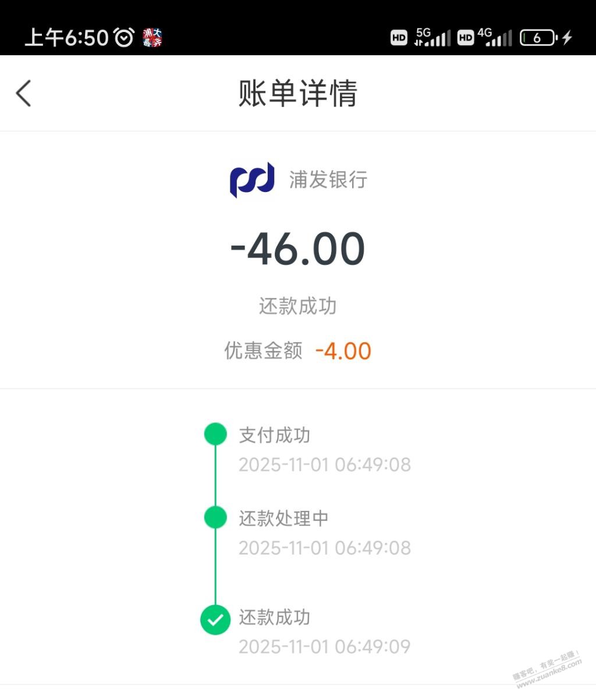This screenshot has width=596, height=700.
Task: Tap 支付成功 step label
Action: coord(274,435)
